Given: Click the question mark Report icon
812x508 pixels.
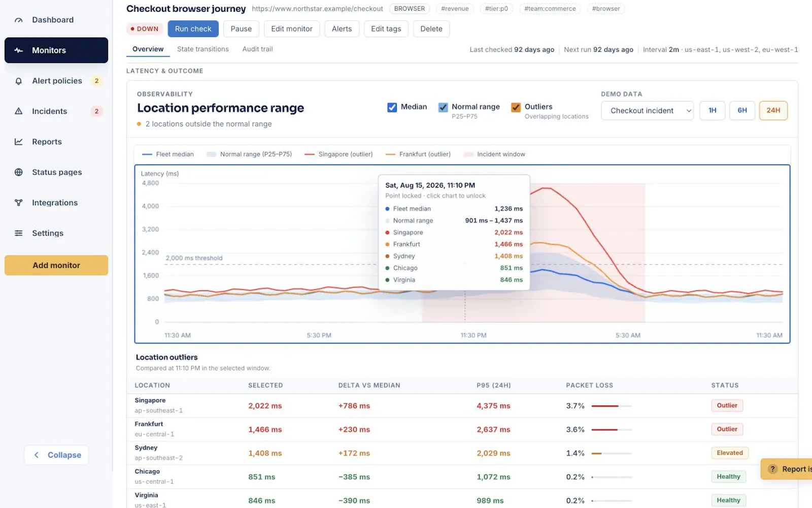Looking at the screenshot, I should click(772, 469).
